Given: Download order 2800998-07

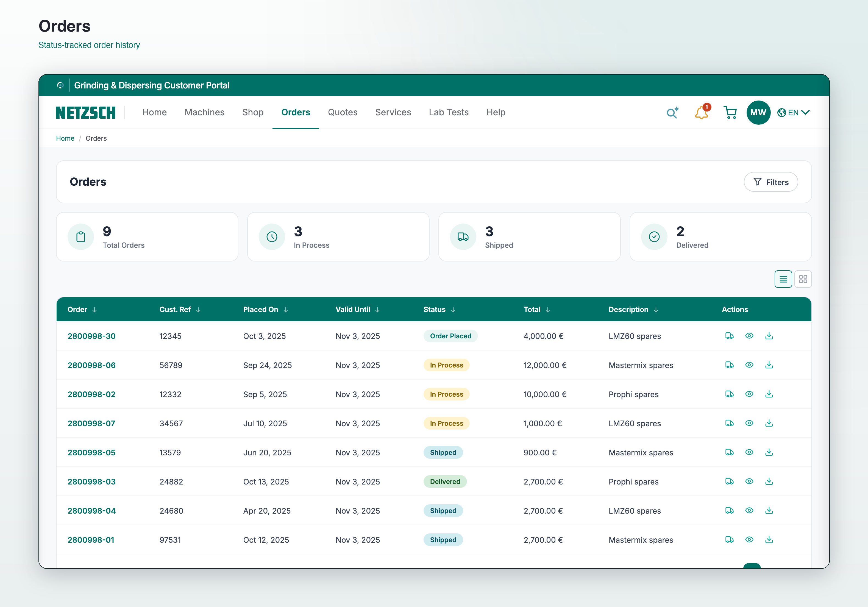Looking at the screenshot, I should [x=769, y=423].
